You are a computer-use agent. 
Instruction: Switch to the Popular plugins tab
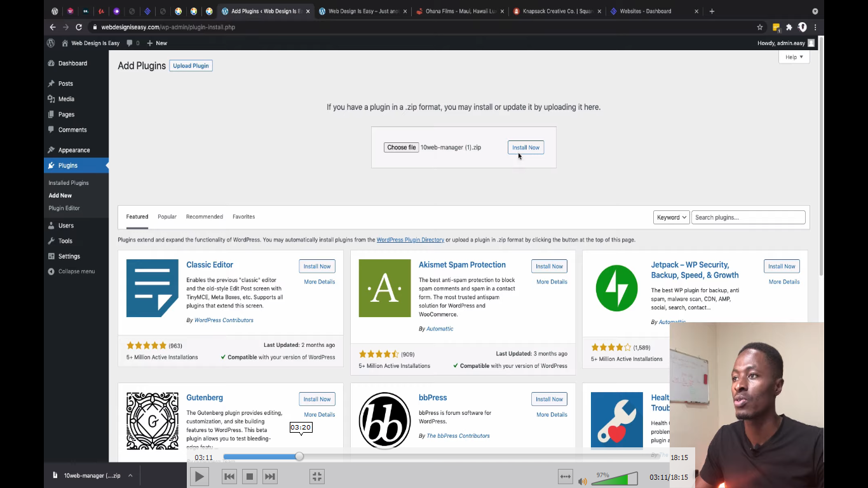coord(167,217)
